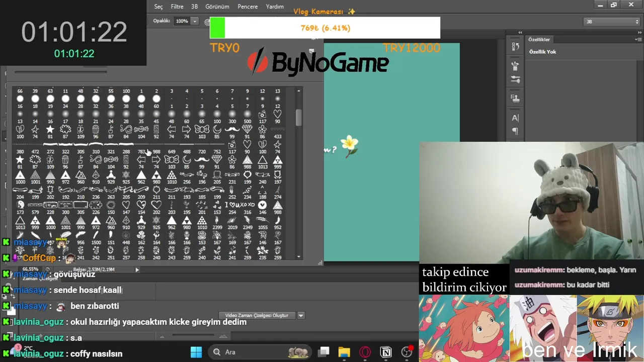This screenshot has width=644, height=362.
Task: Click the timeline zoom slider
Action: tap(194, 336)
